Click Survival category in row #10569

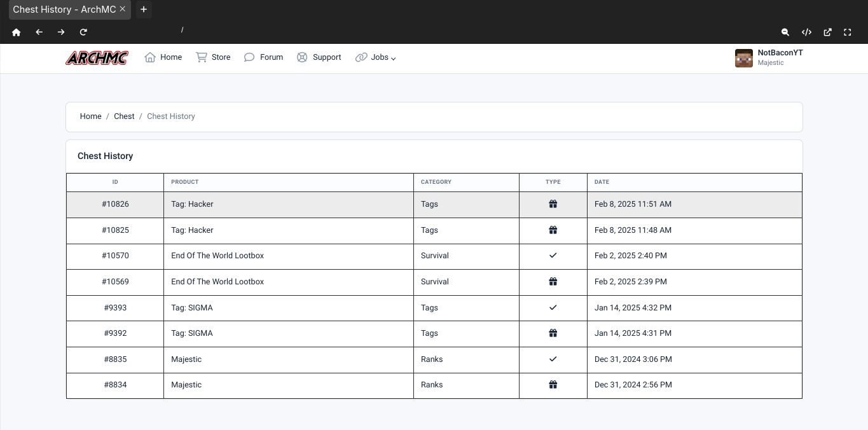coord(435,282)
